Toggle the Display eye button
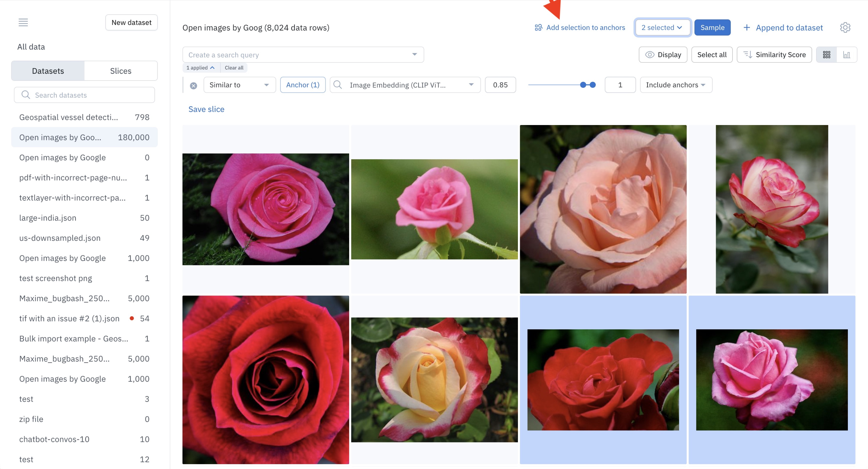This screenshot has width=868, height=469. (663, 55)
